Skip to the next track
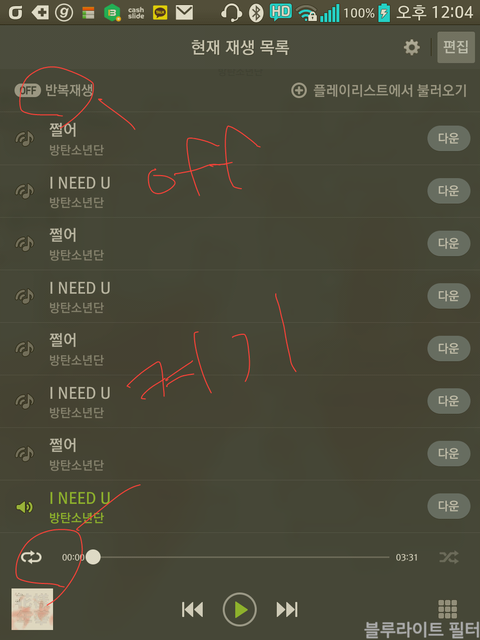Viewport: 480px width, 640px height. coord(287,609)
